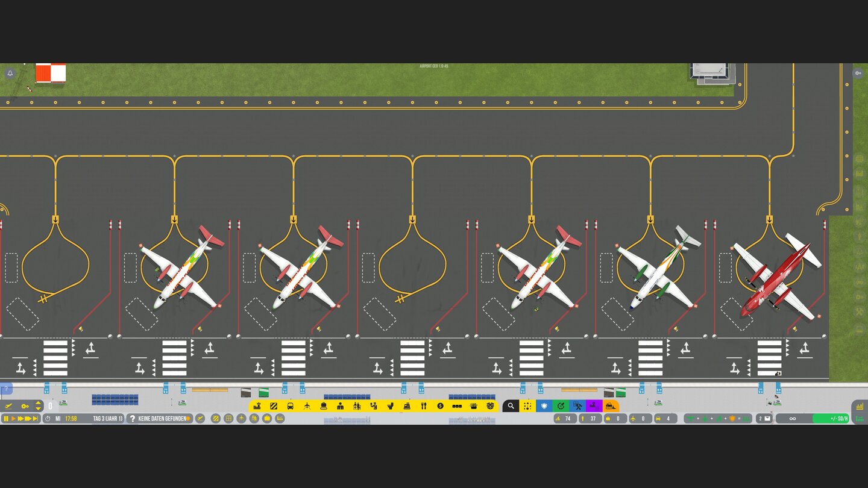This screenshot has width=868, height=488.
Task: Collapse the panel using the down arrow
Action: click(39, 409)
